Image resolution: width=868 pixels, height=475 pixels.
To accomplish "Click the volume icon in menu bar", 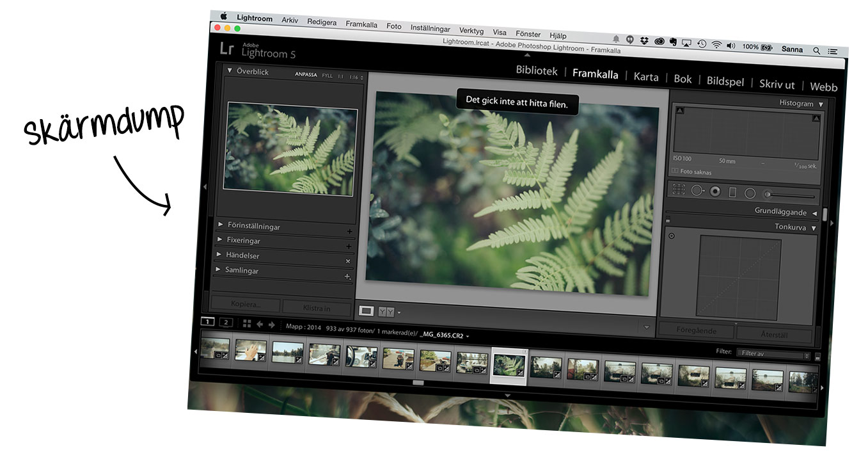I will (x=731, y=45).
